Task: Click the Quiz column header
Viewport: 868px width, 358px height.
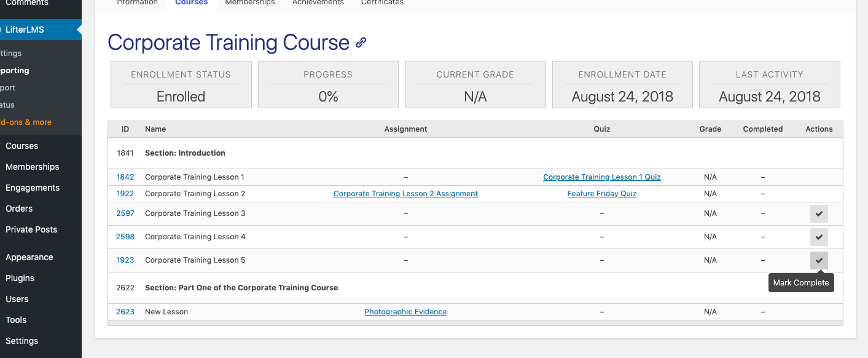Action: [x=602, y=129]
